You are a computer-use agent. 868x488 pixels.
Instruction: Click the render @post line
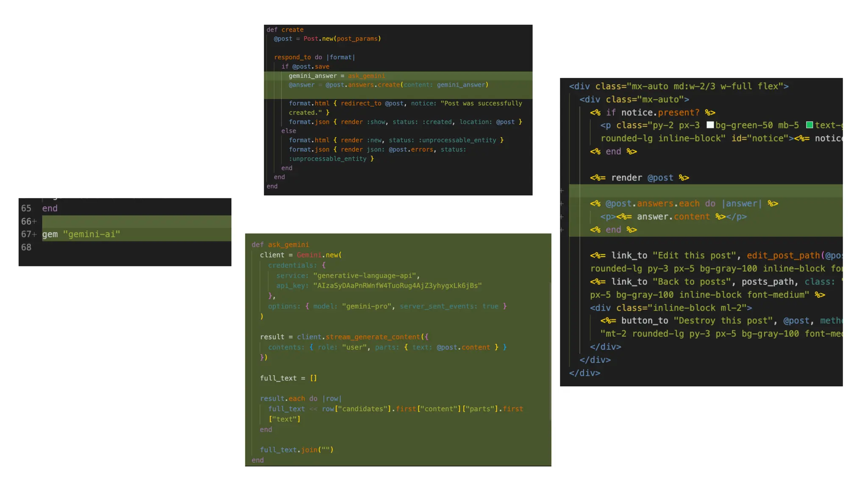tap(640, 178)
